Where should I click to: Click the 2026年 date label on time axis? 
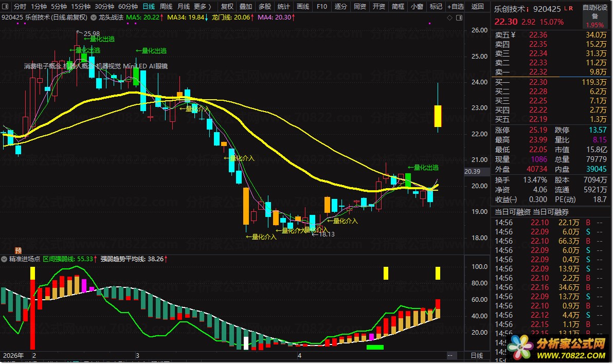(x=14, y=355)
